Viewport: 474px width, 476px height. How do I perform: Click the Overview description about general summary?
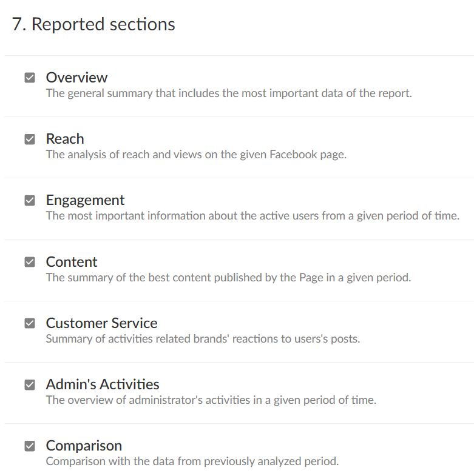pyautogui.click(x=229, y=93)
